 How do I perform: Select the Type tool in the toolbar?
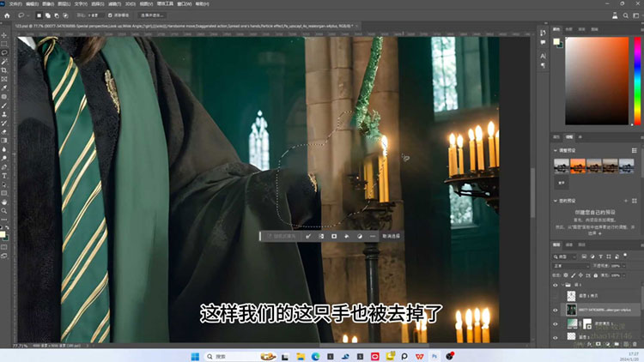[x=4, y=175]
